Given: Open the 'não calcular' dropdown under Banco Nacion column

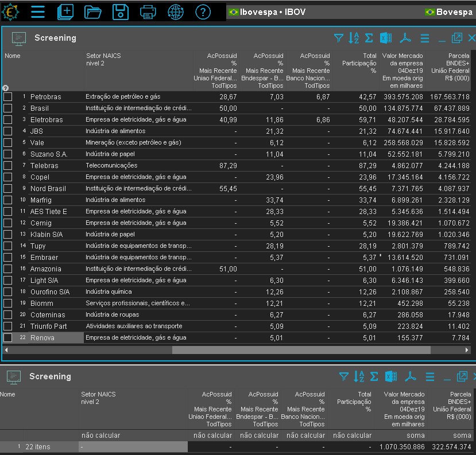Looking at the screenshot, I should tap(304, 435).
